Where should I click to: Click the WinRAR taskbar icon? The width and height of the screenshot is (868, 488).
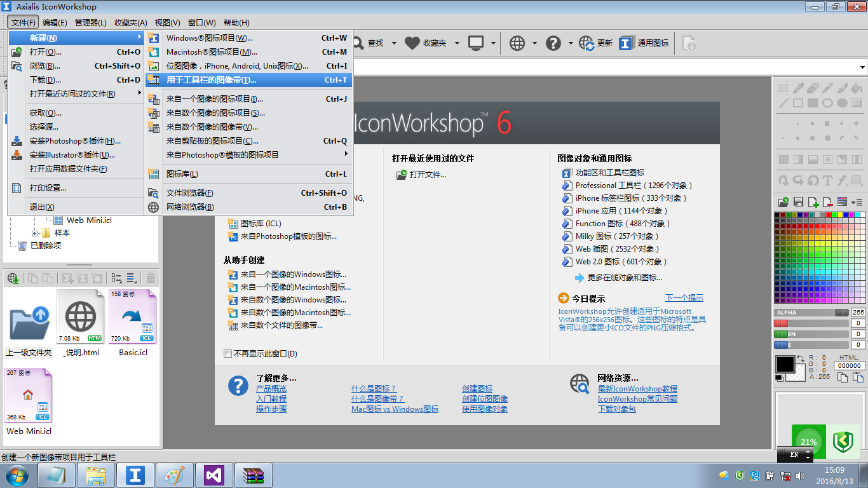pyautogui.click(x=254, y=475)
